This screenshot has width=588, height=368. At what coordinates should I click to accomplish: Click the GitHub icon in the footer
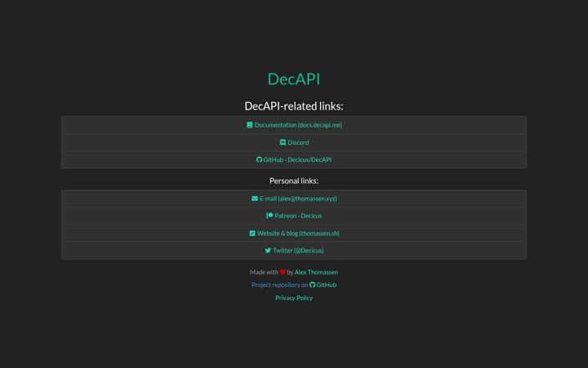312,285
